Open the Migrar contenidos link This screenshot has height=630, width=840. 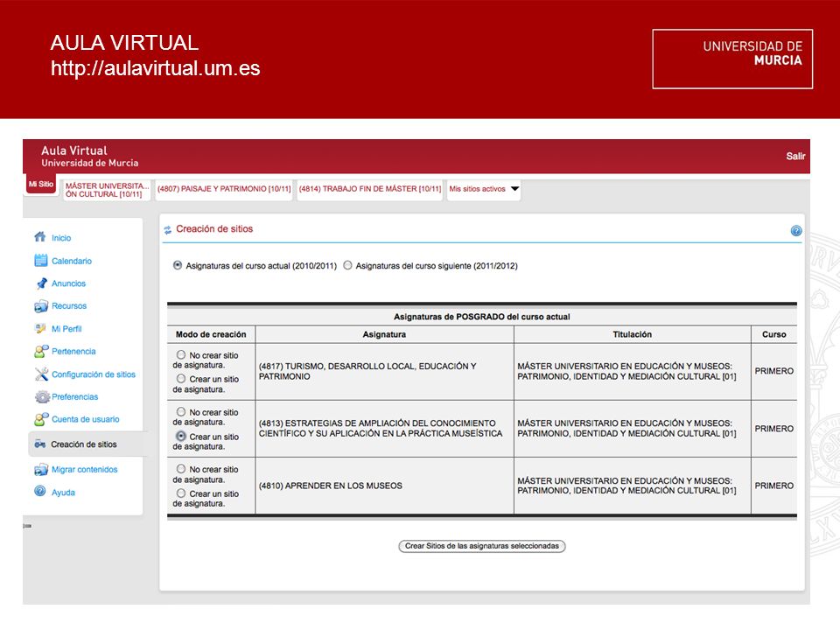click(85, 470)
